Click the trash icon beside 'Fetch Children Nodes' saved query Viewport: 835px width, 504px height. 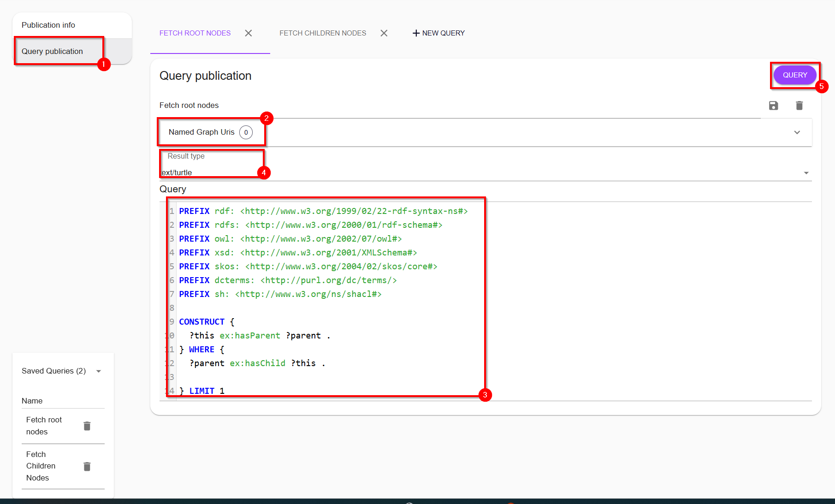87,466
